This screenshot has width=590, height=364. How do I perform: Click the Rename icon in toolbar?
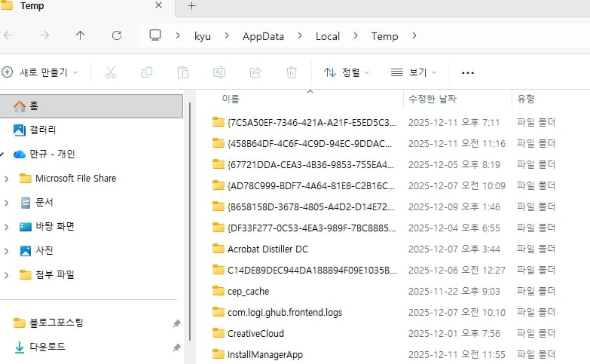219,72
